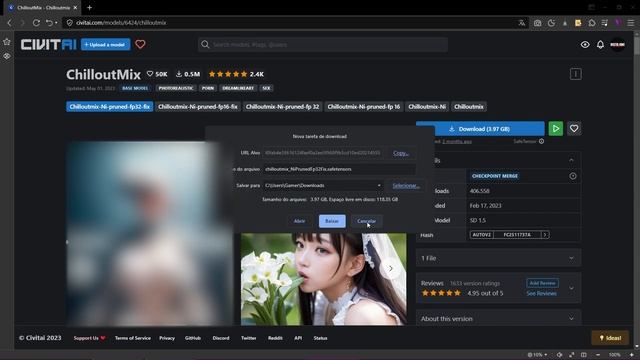Click the SafeTensor info icon

point(542,141)
